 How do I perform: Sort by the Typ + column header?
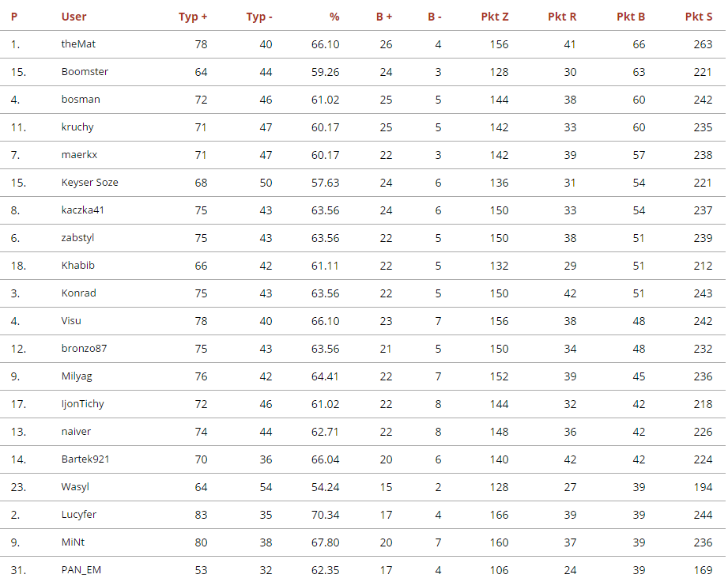point(193,17)
